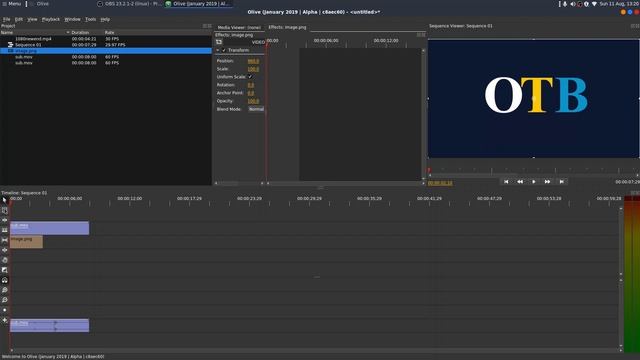Click the timeline vertical scrollbar
This screenshot has height=360, width=640.
(621, 241)
